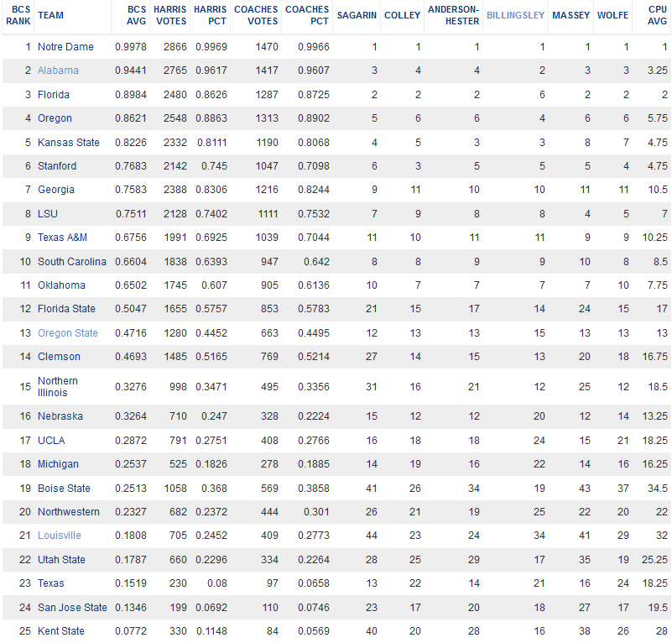Click the Harris Votes column header
The image size is (672, 643).
tap(170, 15)
